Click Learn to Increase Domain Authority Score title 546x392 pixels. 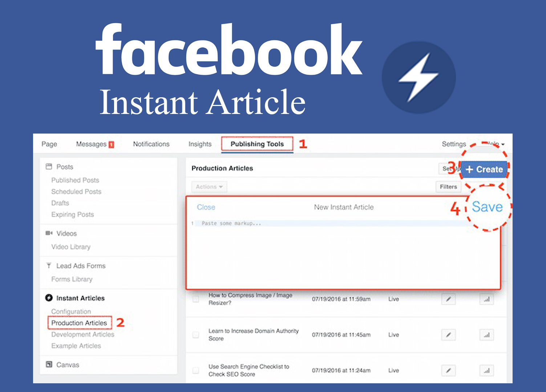click(x=254, y=335)
